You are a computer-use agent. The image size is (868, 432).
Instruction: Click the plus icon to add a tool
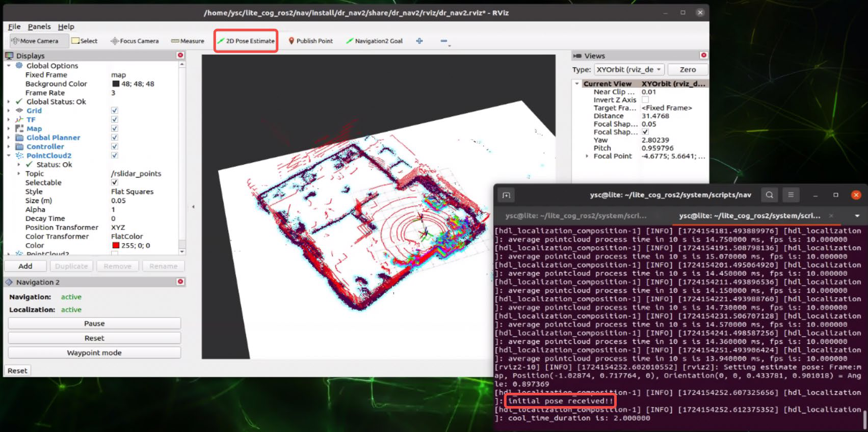point(419,41)
